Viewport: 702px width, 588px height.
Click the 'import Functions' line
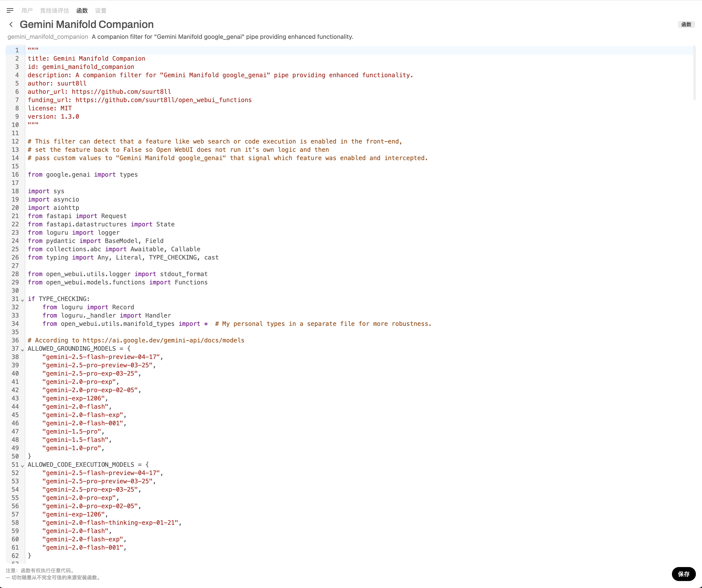click(x=118, y=282)
